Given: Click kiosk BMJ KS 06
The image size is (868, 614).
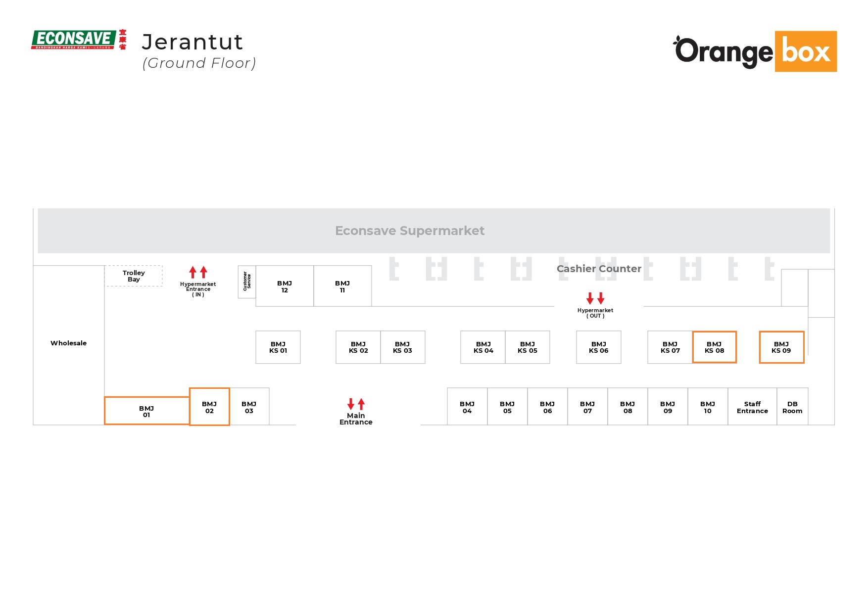Looking at the screenshot, I should pyautogui.click(x=598, y=347).
